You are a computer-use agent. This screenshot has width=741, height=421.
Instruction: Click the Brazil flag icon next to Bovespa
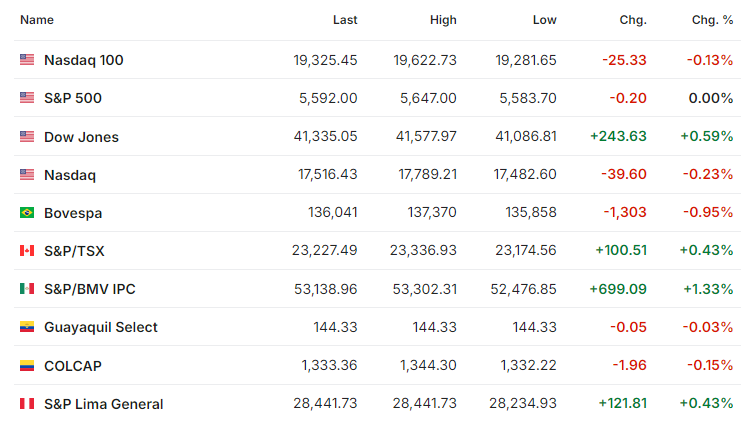coord(27,213)
